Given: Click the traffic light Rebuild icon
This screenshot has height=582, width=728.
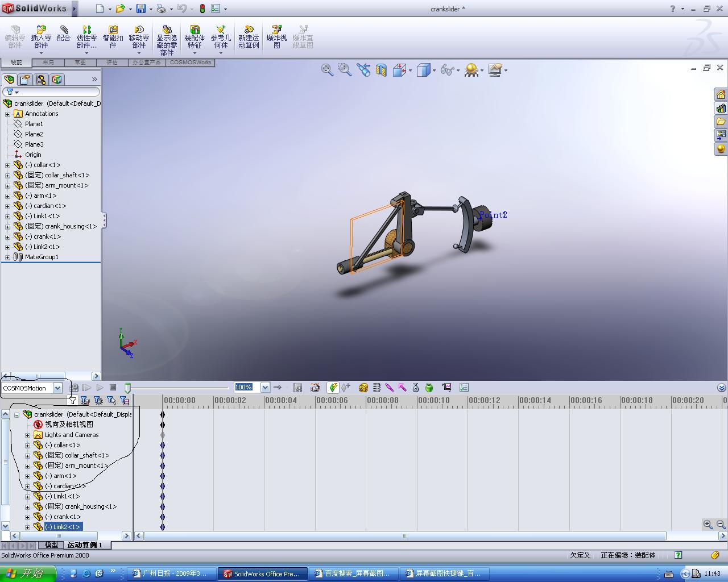Looking at the screenshot, I should coord(202,9).
